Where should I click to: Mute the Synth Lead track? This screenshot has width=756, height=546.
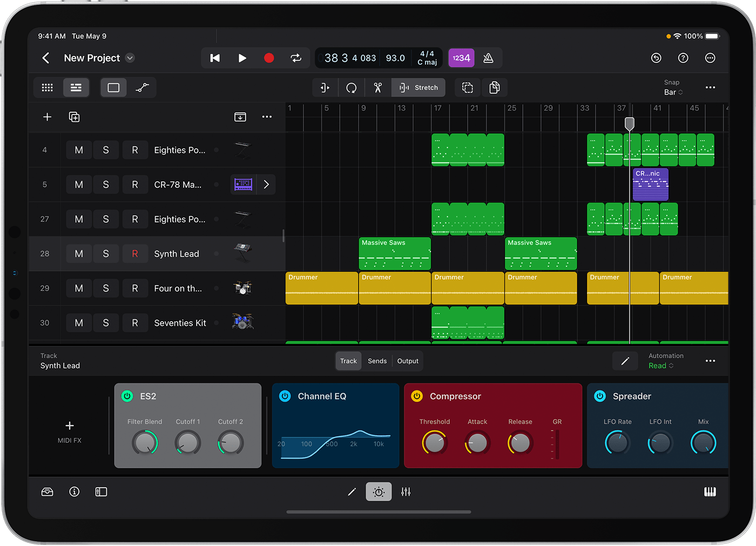[x=78, y=254]
